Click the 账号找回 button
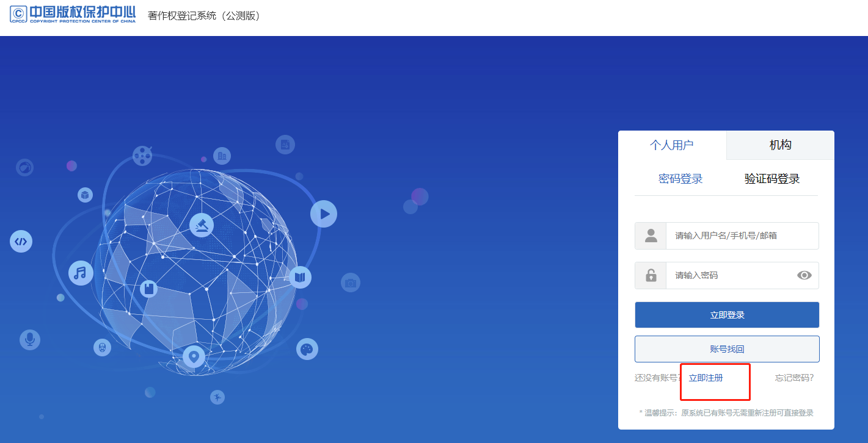This screenshot has height=443, width=868. (727, 349)
